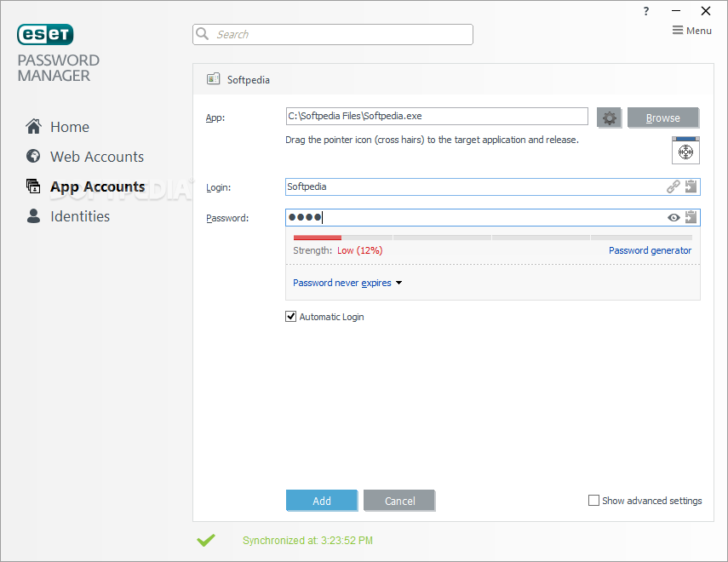Click the paste icon in the Login field

click(691, 186)
